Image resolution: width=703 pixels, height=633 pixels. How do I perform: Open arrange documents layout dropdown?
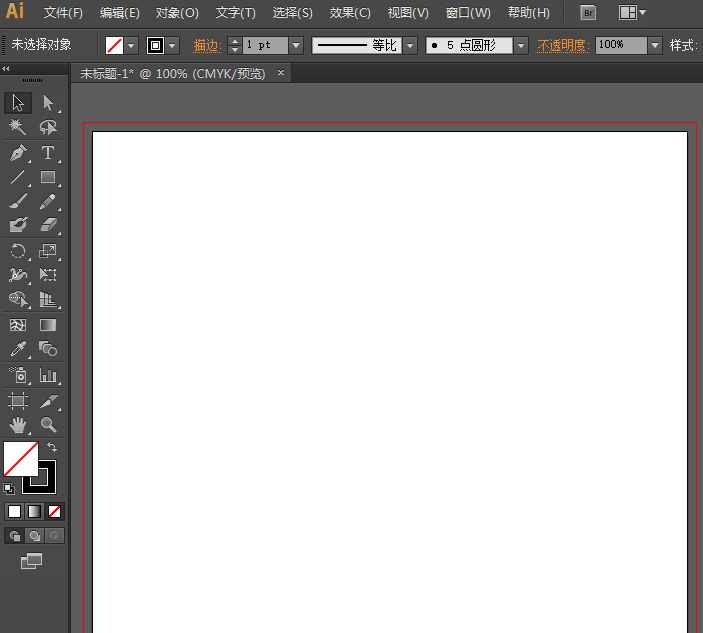[632, 13]
